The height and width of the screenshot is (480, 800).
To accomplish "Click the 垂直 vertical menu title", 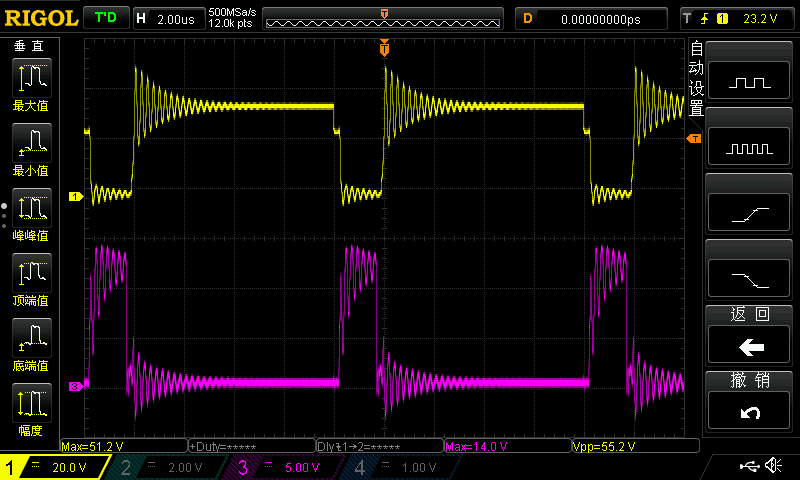I will [x=29, y=46].
